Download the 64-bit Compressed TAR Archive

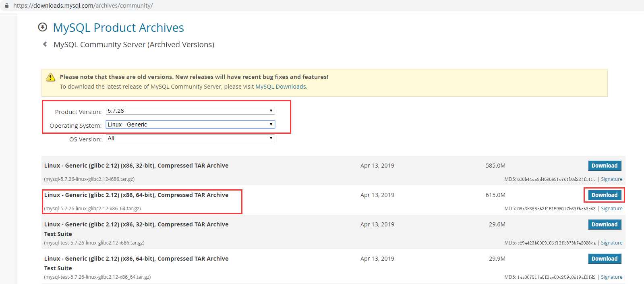(x=604, y=195)
